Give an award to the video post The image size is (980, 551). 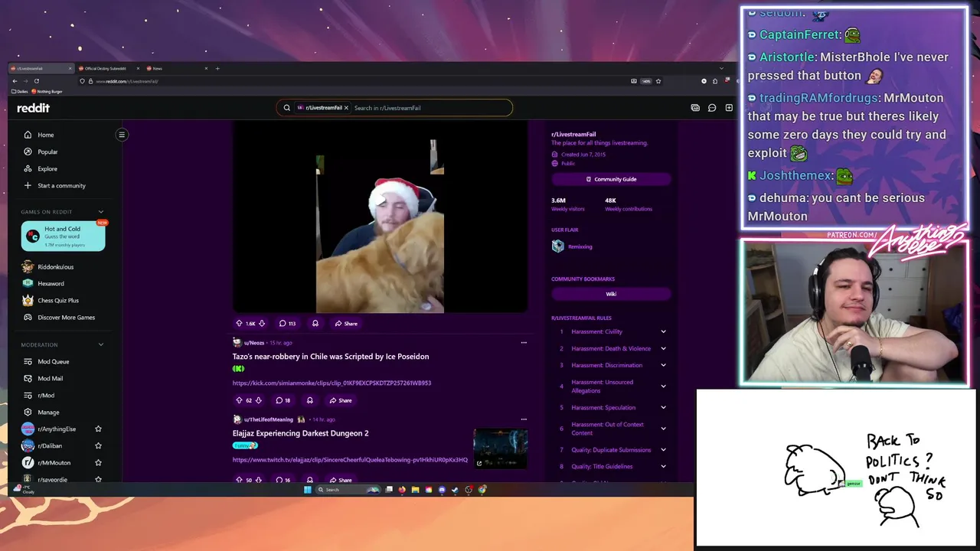pos(315,324)
